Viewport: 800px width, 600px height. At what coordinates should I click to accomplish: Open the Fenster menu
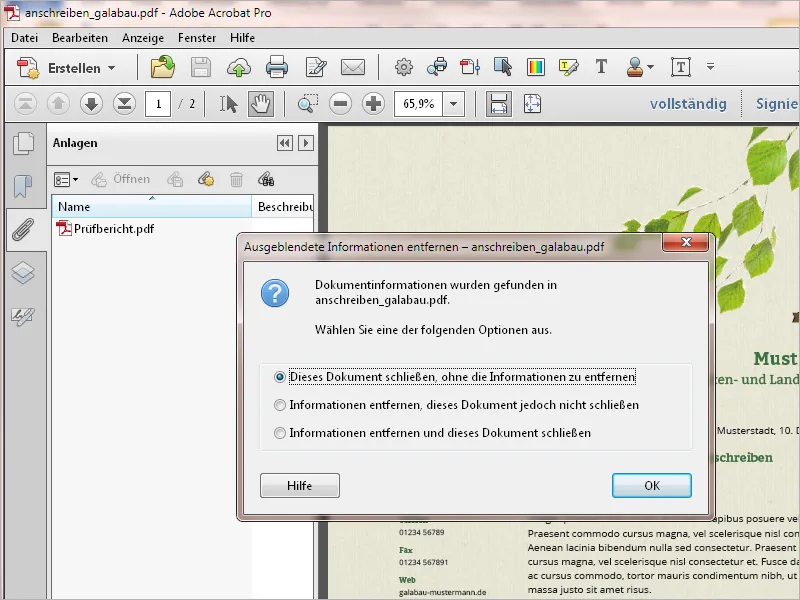point(197,38)
